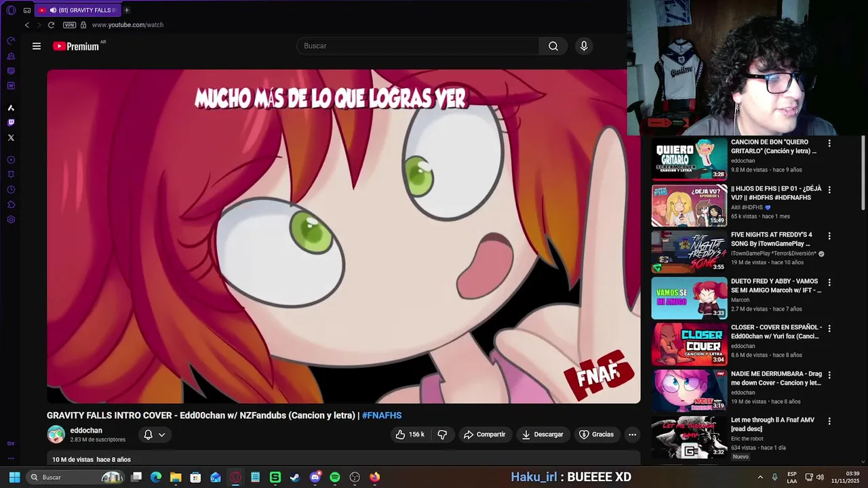This screenshot has height=488, width=868.
Task: Open options for DUETO FRED Y ABBY video
Action: click(829, 282)
